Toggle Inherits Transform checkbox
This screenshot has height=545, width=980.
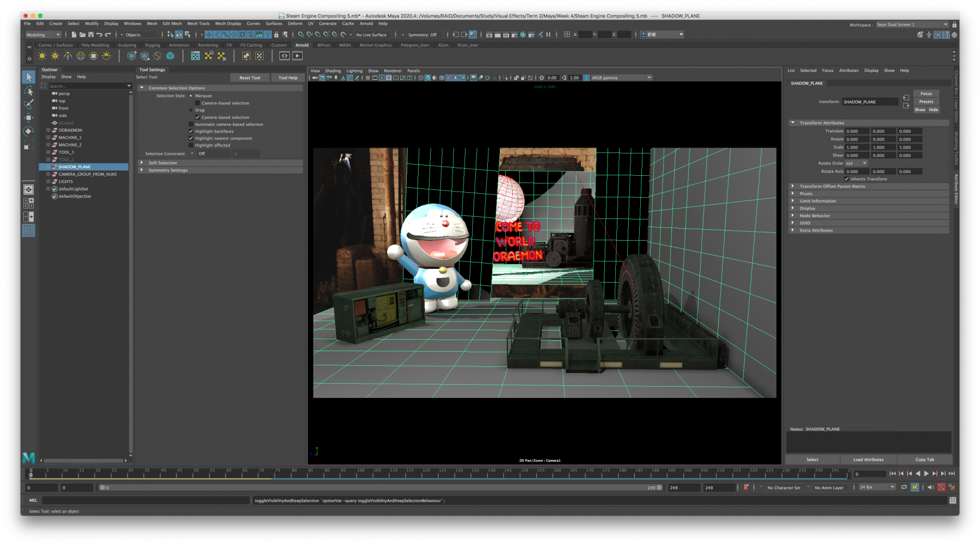point(847,179)
